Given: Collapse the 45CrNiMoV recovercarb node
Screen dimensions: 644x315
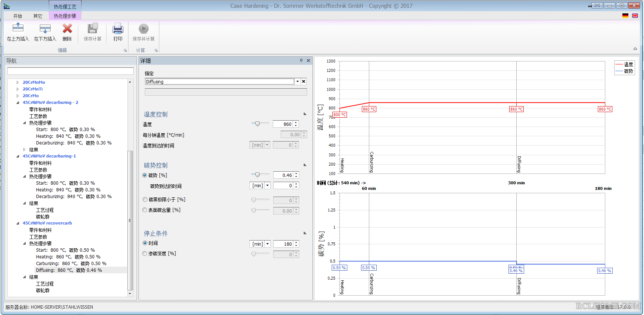Looking at the screenshot, I should click(x=17, y=223).
